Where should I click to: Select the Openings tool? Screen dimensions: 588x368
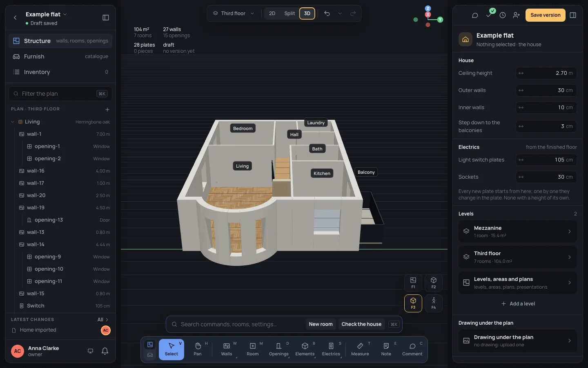point(279,350)
